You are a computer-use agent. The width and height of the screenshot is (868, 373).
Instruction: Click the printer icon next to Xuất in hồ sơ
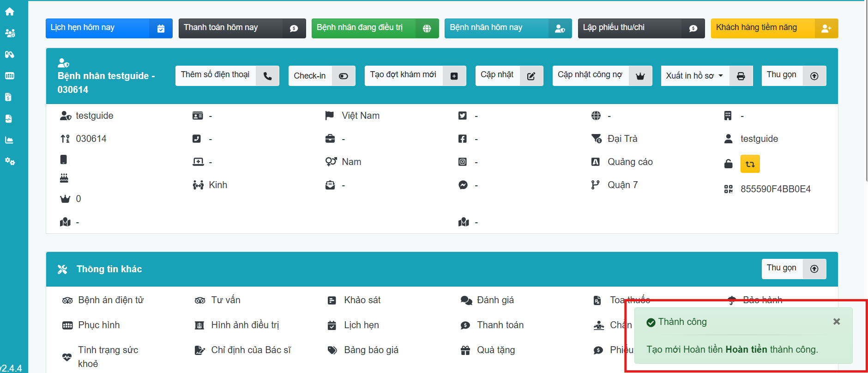pos(741,76)
